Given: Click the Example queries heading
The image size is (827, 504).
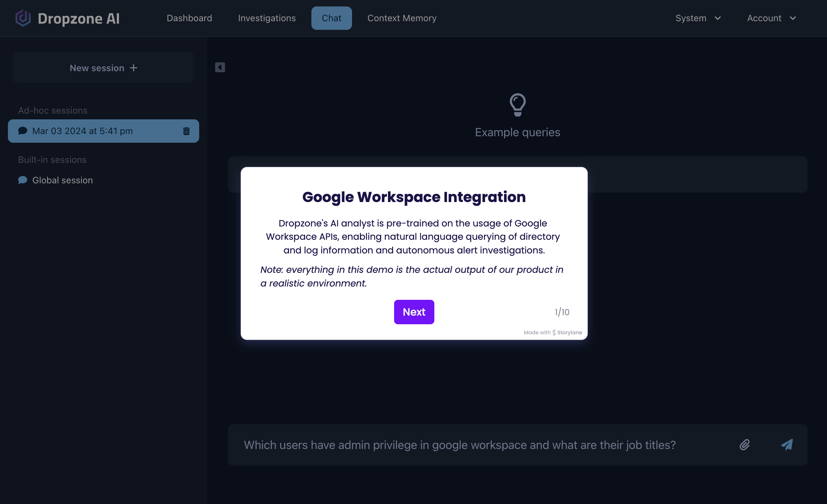Looking at the screenshot, I should click(518, 132).
